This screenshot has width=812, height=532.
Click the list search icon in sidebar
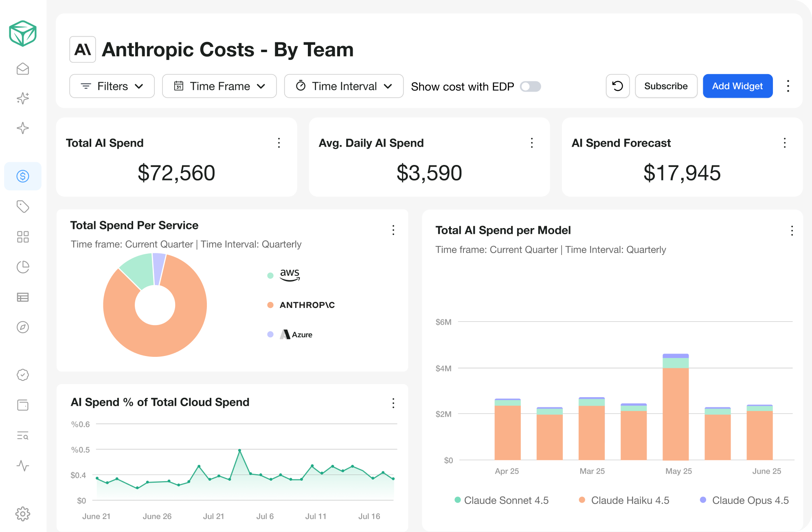point(23,435)
